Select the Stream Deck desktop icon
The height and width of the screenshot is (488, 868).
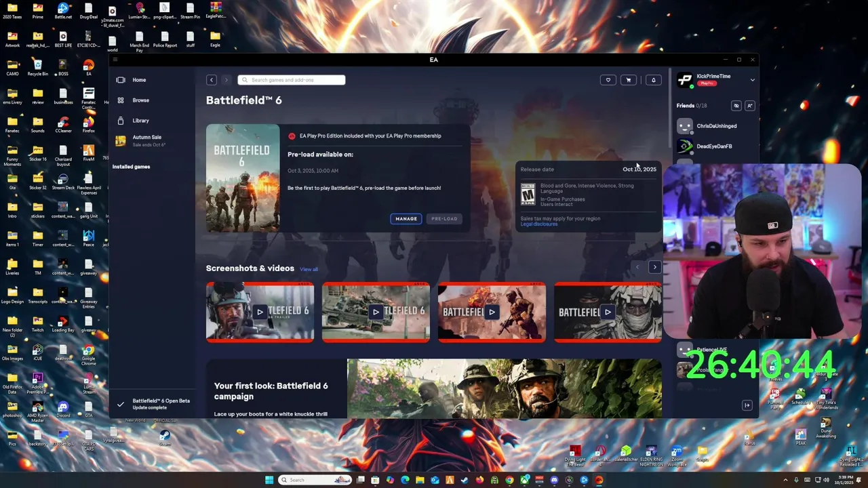pyautogui.click(x=63, y=182)
